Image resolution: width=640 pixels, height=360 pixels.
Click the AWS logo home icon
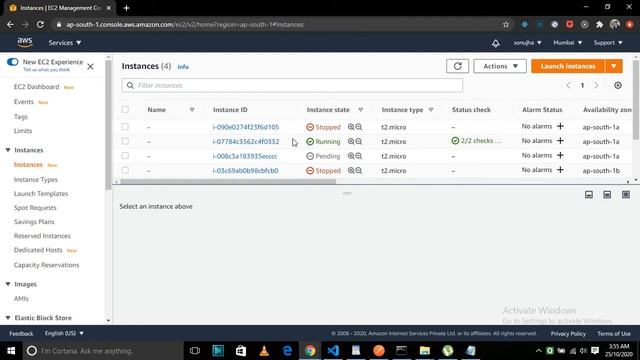(x=25, y=42)
